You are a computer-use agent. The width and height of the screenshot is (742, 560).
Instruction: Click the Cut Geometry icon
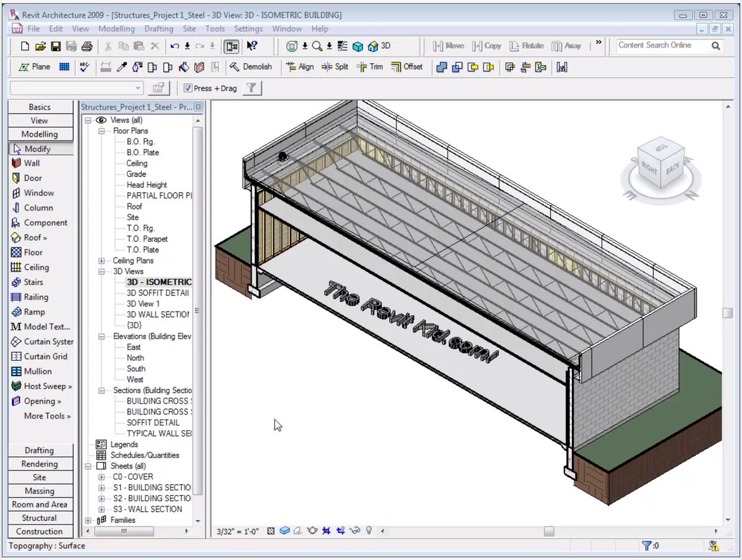[458, 67]
